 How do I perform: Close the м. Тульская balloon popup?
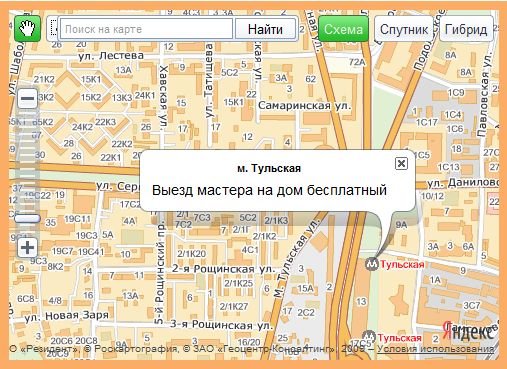401,163
